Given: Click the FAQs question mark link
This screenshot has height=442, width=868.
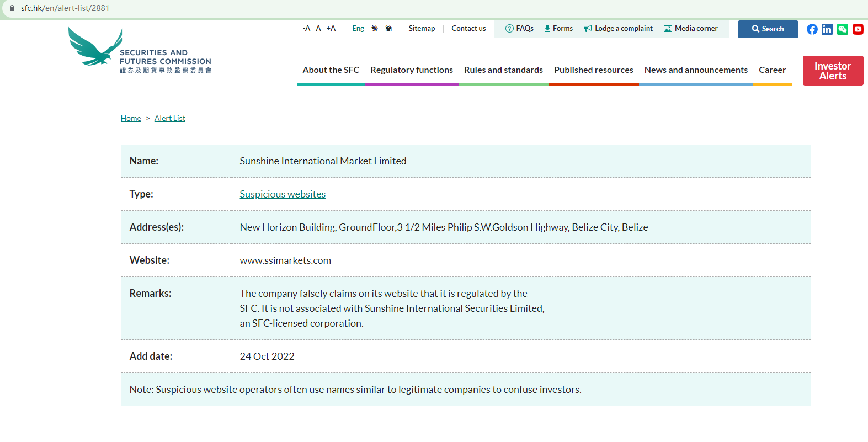Looking at the screenshot, I should click(x=519, y=29).
